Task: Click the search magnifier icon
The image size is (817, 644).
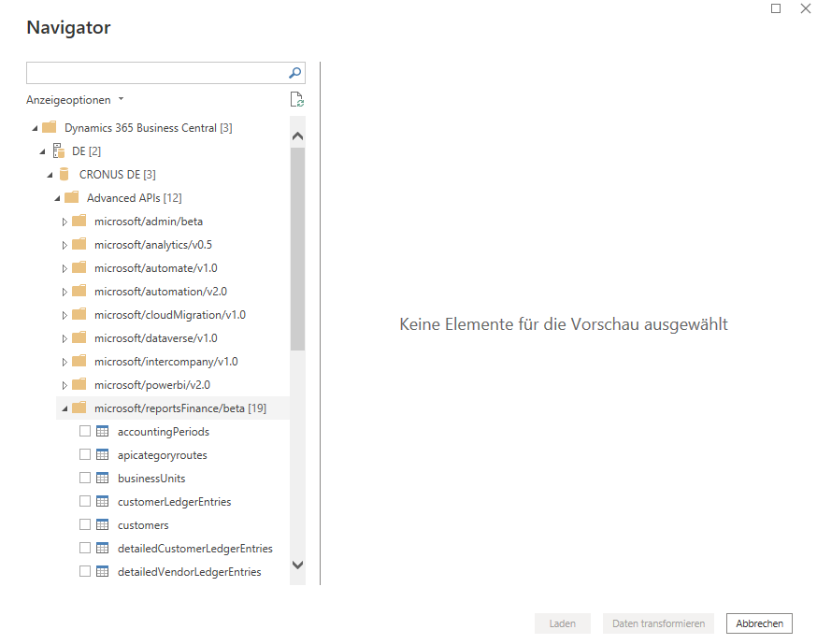Action: (294, 73)
